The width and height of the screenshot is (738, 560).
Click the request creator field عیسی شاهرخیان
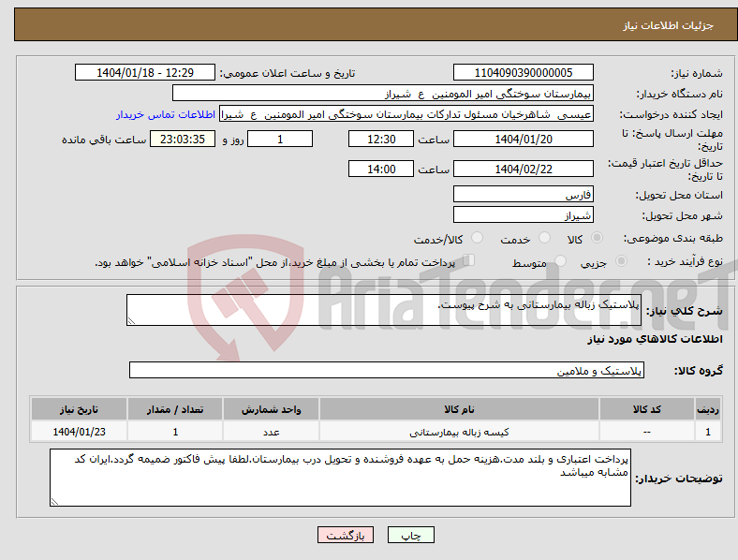(x=406, y=114)
